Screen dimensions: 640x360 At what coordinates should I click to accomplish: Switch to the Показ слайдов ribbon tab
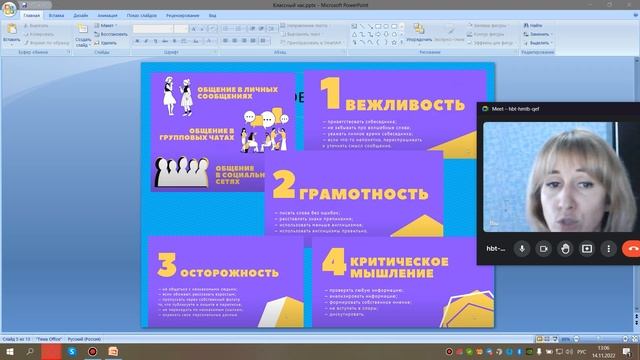click(142, 16)
